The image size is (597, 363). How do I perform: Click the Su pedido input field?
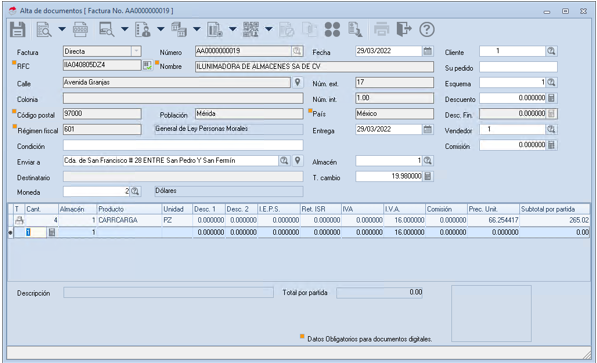pos(518,67)
